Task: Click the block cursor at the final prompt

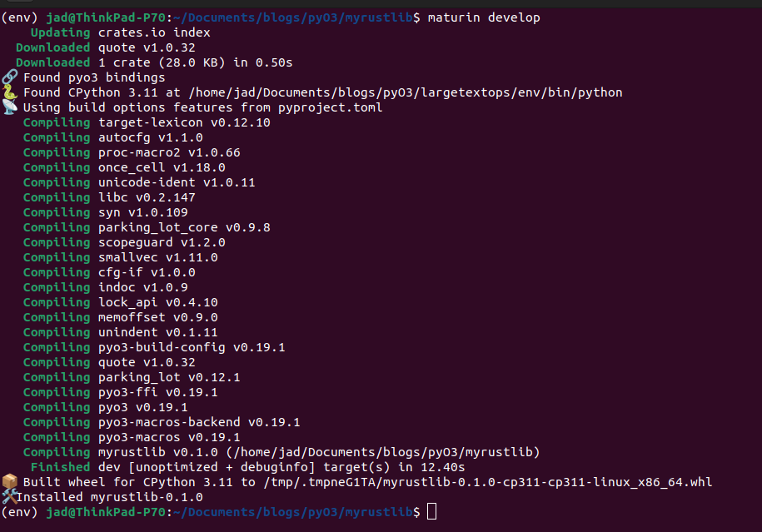Action: [x=431, y=512]
